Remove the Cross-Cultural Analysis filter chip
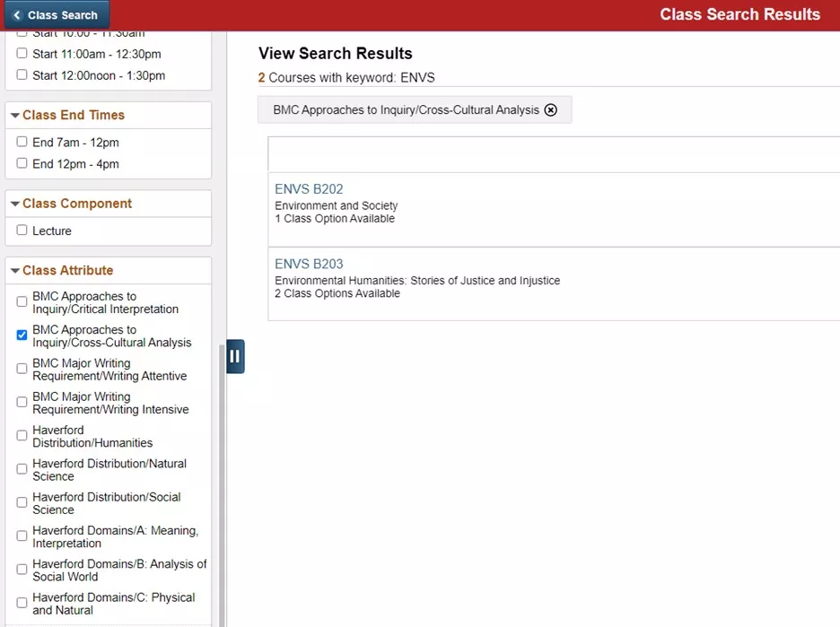 (550, 109)
